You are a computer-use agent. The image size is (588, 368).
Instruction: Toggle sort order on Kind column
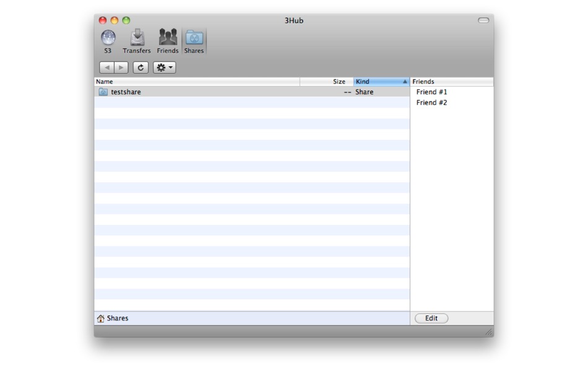click(x=381, y=82)
